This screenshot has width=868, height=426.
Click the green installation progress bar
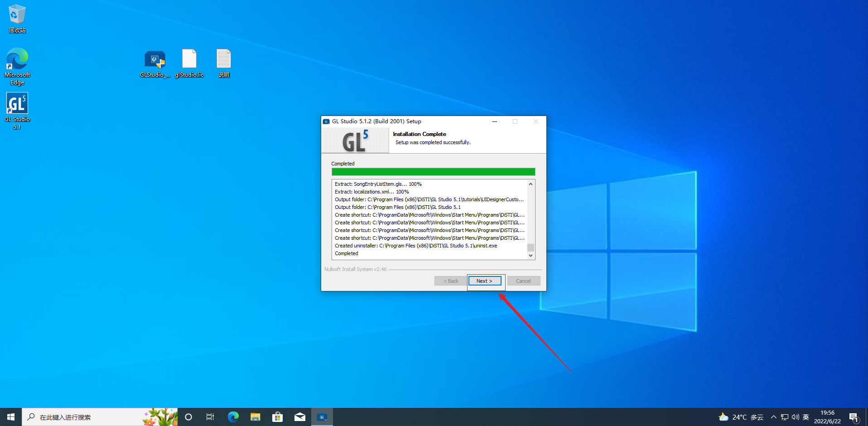[433, 172]
